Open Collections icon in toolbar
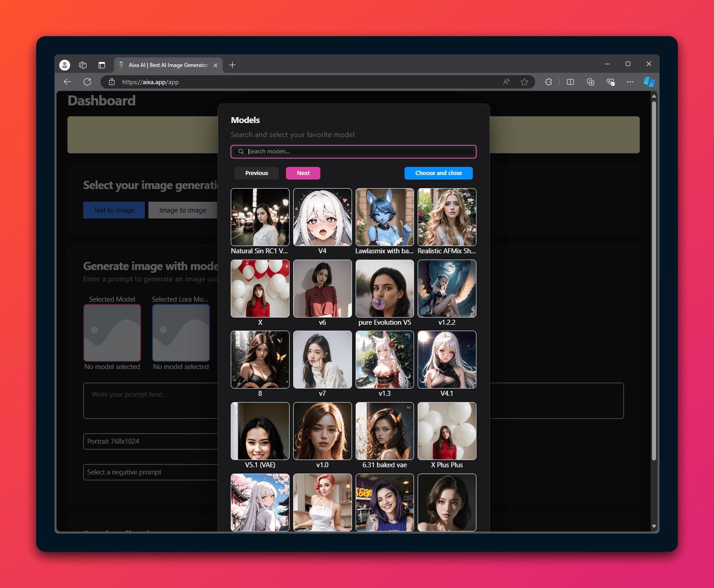Screen dimensions: 714x588 (590, 82)
